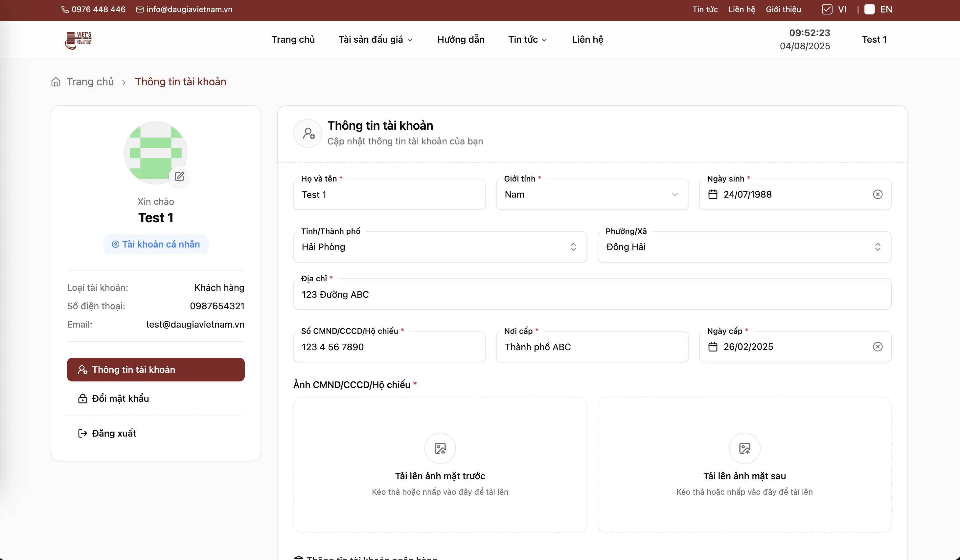Click the header email envelope icon
Image resolution: width=960 pixels, height=560 pixels.
tap(140, 10)
